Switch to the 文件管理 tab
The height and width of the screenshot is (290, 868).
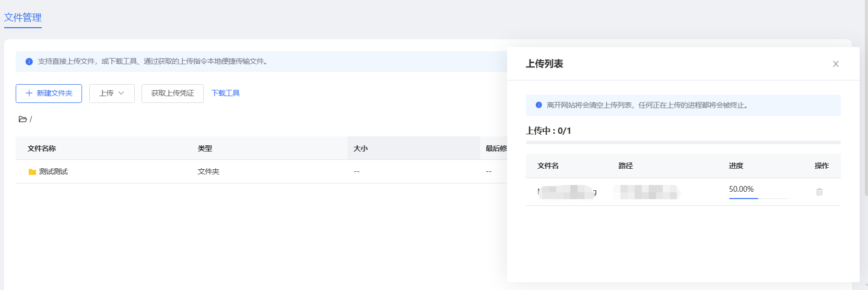tap(23, 18)
